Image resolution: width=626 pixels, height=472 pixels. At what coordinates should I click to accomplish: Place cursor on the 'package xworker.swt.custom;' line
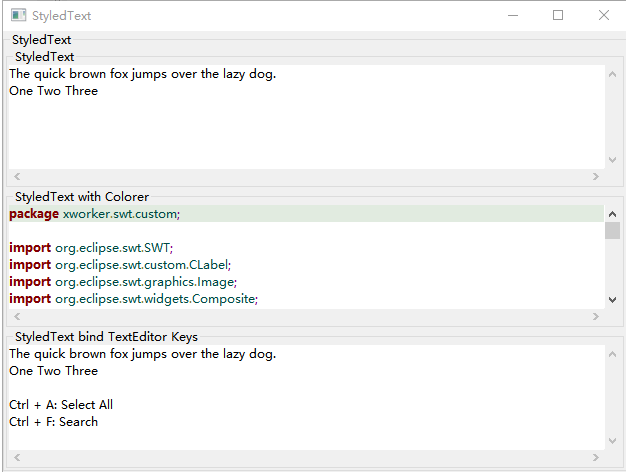[95, 214]
